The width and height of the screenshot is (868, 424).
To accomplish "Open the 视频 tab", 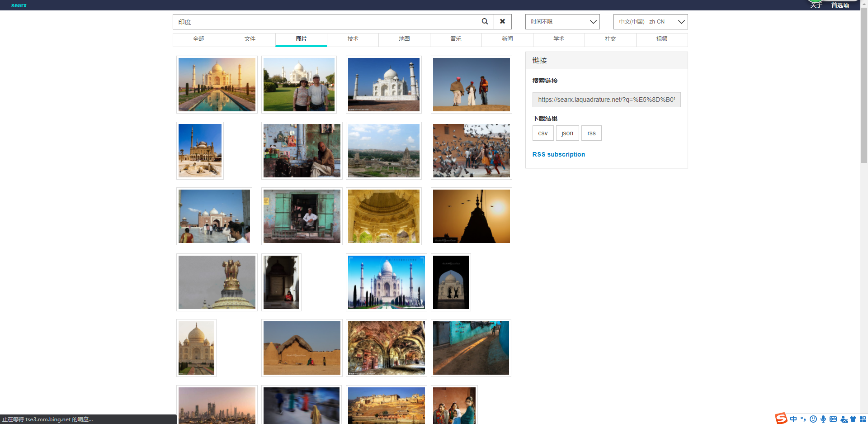I will (x=662, y=39).
